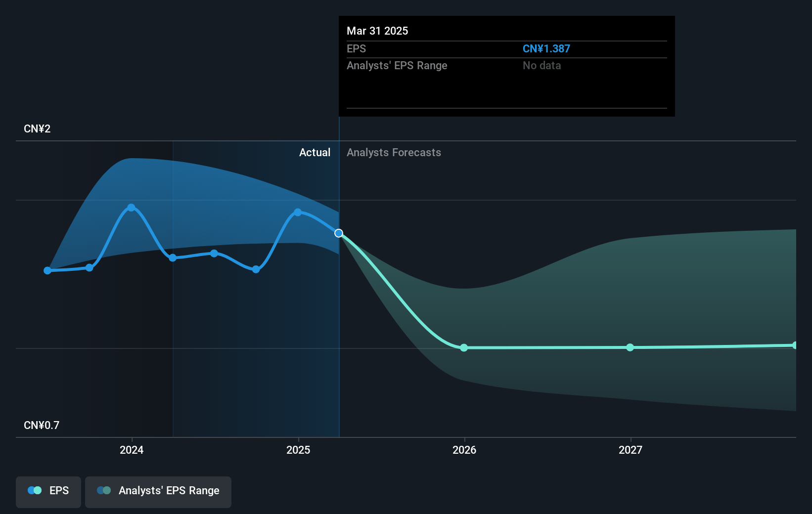
Task: Click the 'Actual' label
Action: click(315, 152)
